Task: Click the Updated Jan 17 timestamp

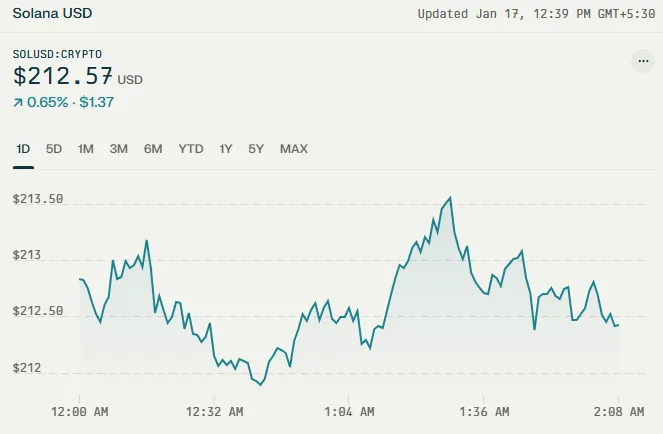Action: (536, 14)
